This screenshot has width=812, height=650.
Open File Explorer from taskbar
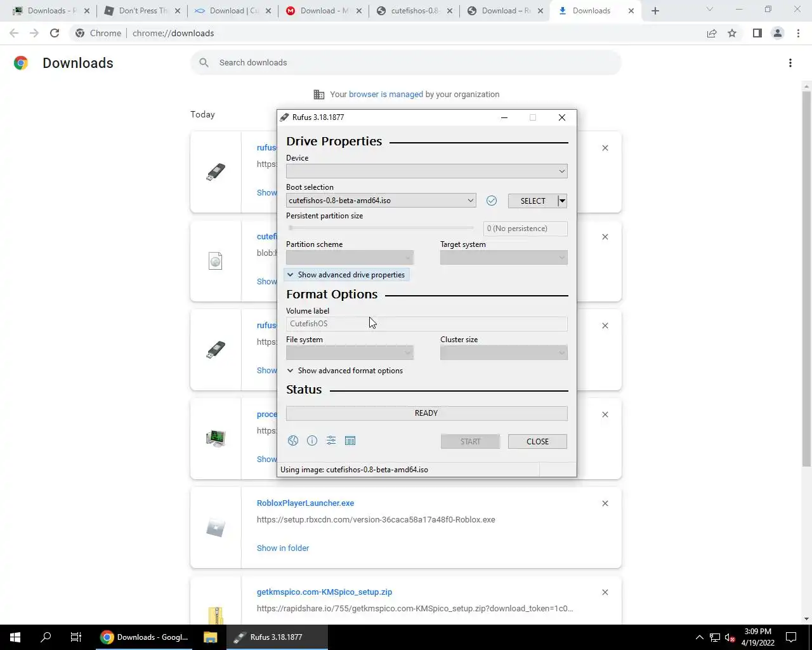tap(211, 637)
